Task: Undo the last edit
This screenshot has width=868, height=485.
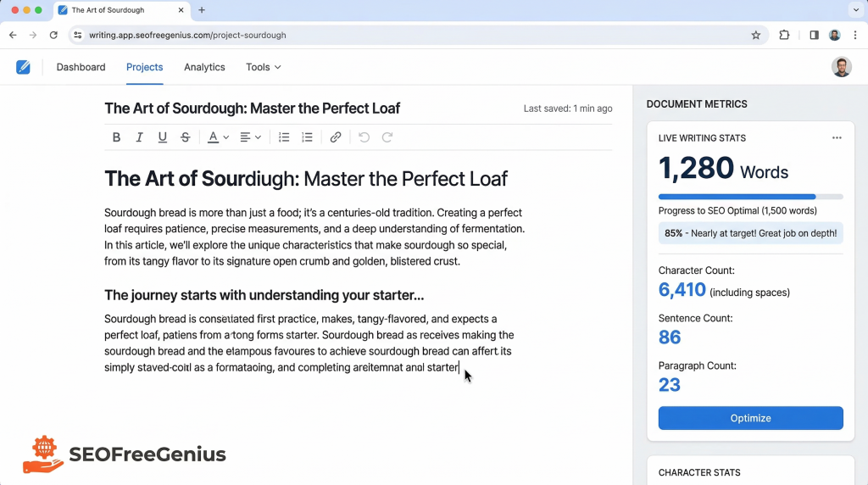Action: tap(364, 137)
